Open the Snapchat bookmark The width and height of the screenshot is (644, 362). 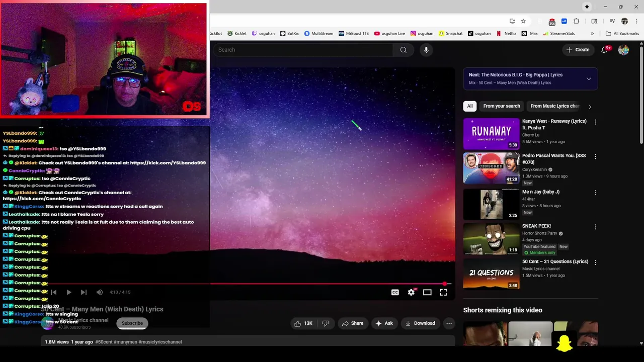(450, 33)
